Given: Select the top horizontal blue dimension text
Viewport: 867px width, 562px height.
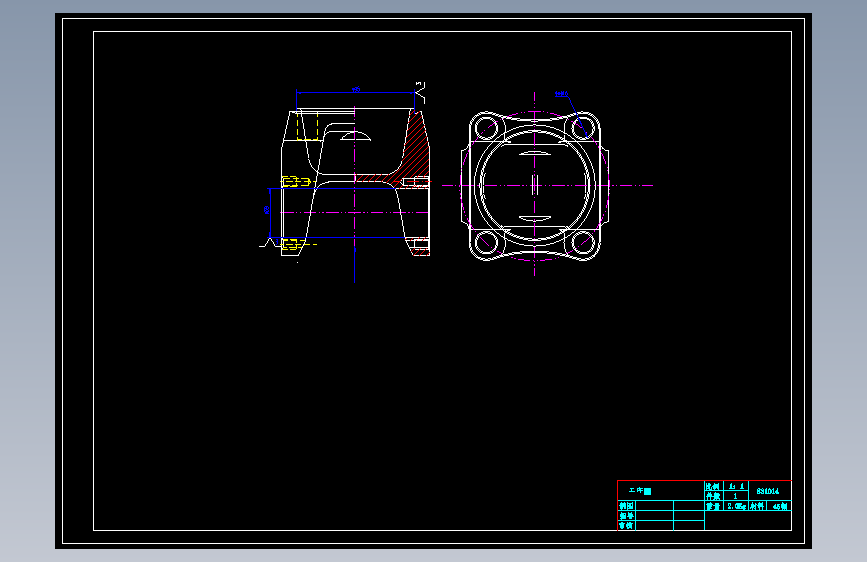Looking at the screenshot, I should (356, 89).
